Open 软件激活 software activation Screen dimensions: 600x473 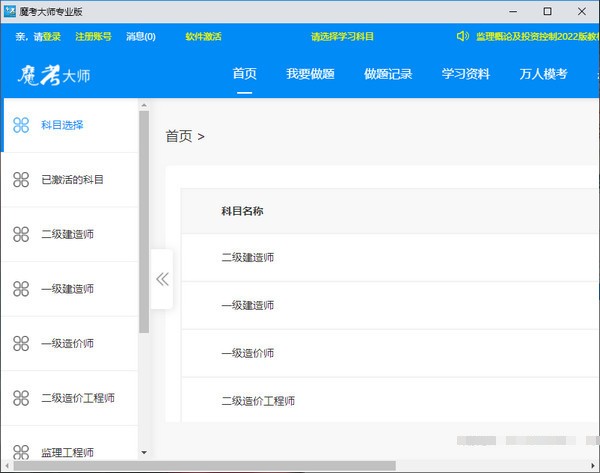pos(203,36)
